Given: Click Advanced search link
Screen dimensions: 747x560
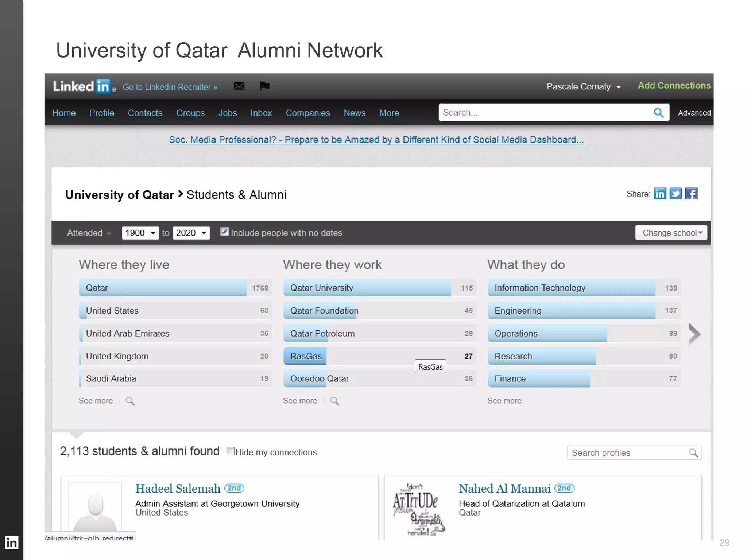Looking at the screenshot, I should (694, 113).
